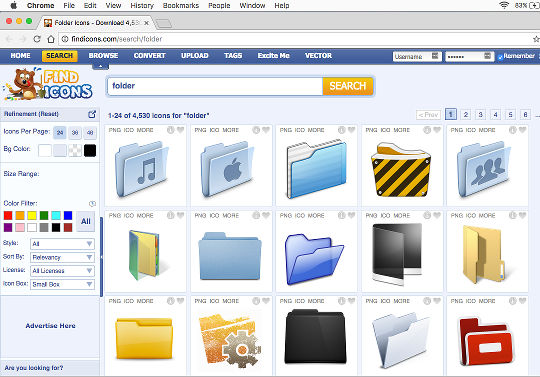
Task: Click the refinement panel pop-out icon
Action: pyautogui.click(x=92, y=114)
